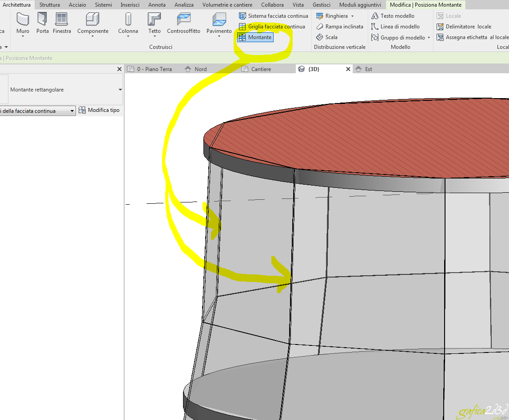Screen dimensions: 509x420
Task: Click Assegna etichetta al locale
Action: tap(472, 37)
